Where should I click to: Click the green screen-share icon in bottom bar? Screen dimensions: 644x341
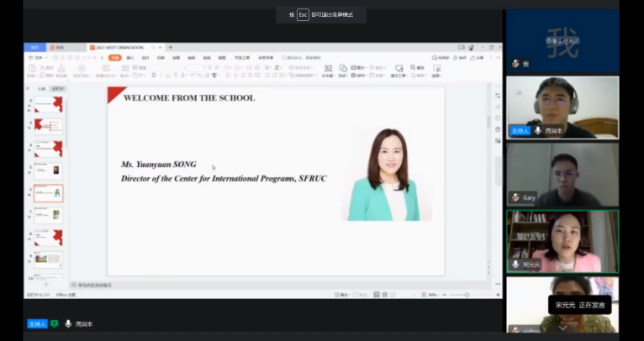click(x=55, y=323)
